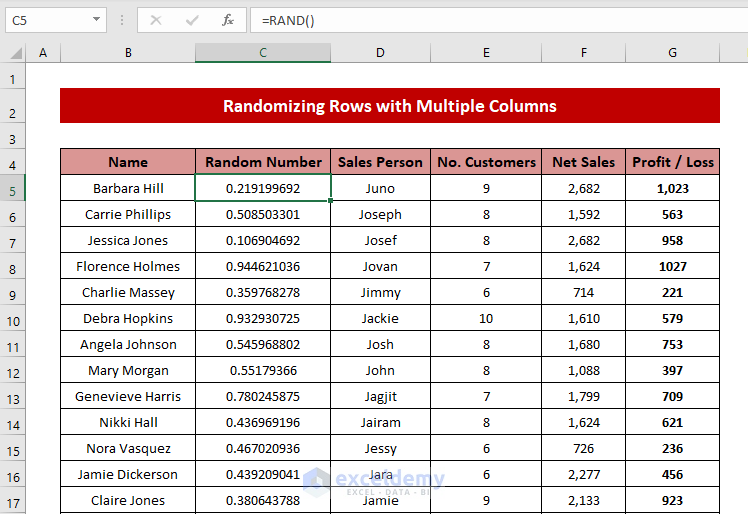Select the sales person cell 'Jackie'

(380, 318)
